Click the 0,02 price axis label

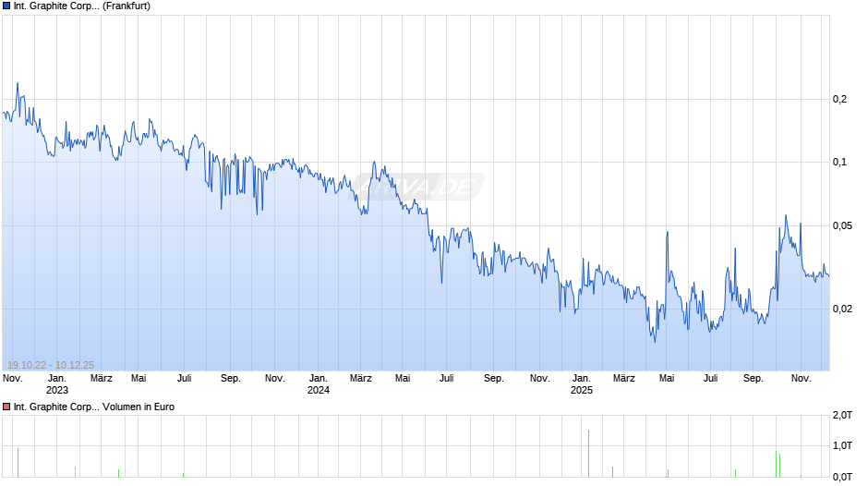coord(842,309)
